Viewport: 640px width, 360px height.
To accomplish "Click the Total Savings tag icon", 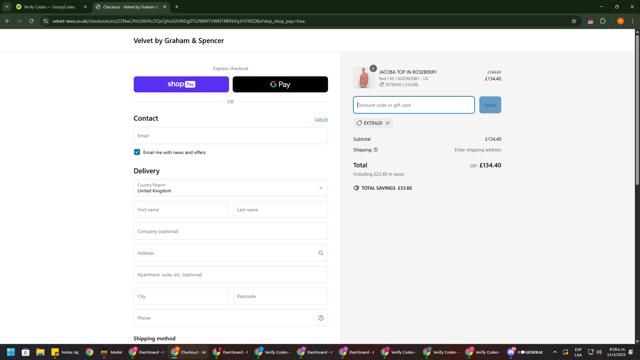I will tap(356, 188).
